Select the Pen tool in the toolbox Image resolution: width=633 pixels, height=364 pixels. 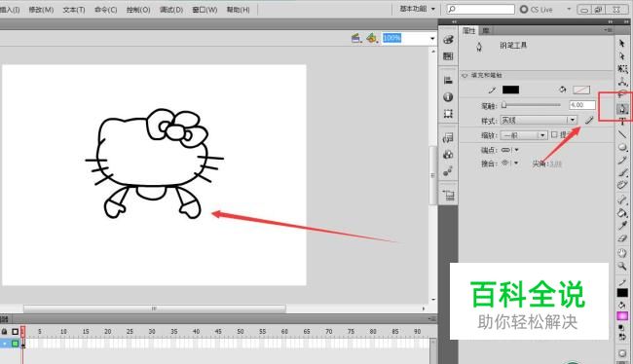622,109
